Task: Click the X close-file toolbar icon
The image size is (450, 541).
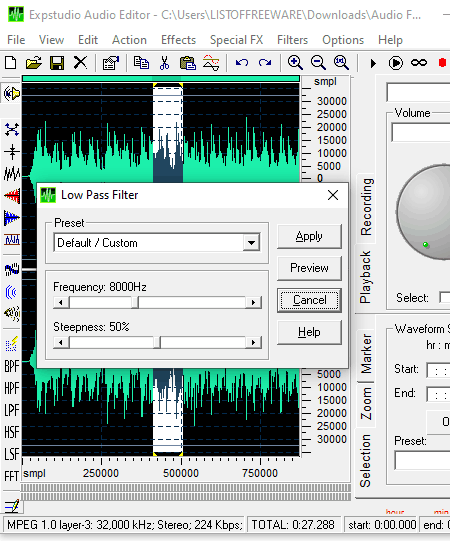Action: (x=80, y=63)
